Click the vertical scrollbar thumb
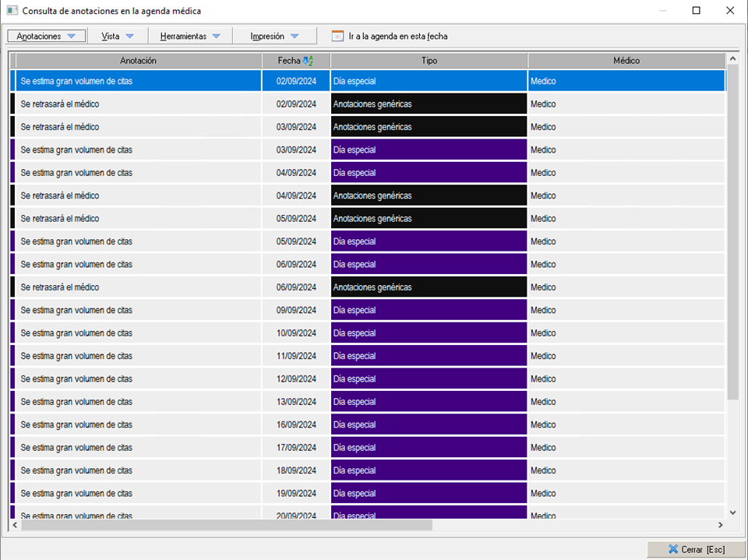This screenshot has height=560, width=748. (732, 234)
